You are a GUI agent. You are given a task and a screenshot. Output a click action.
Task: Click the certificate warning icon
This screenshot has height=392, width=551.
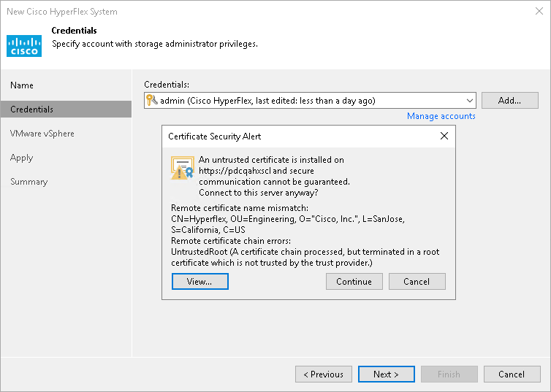coord(182,168)
